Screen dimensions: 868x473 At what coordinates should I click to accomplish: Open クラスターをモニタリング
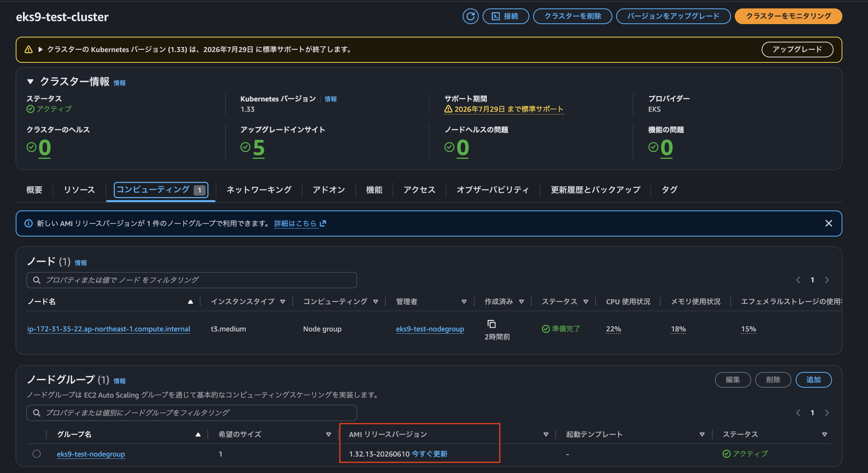[x=788, y=16]
